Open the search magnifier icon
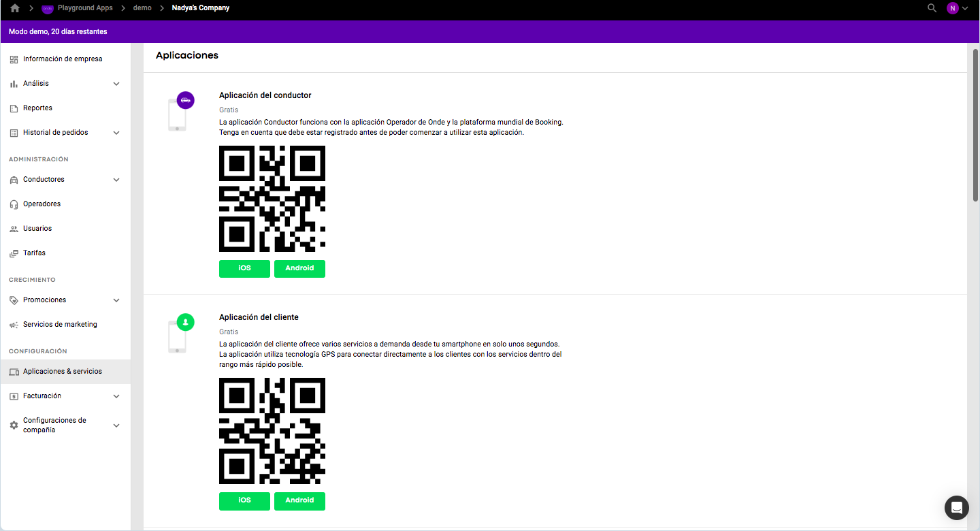The height and width of the screenshot is (531, 980). pos(932,8)
